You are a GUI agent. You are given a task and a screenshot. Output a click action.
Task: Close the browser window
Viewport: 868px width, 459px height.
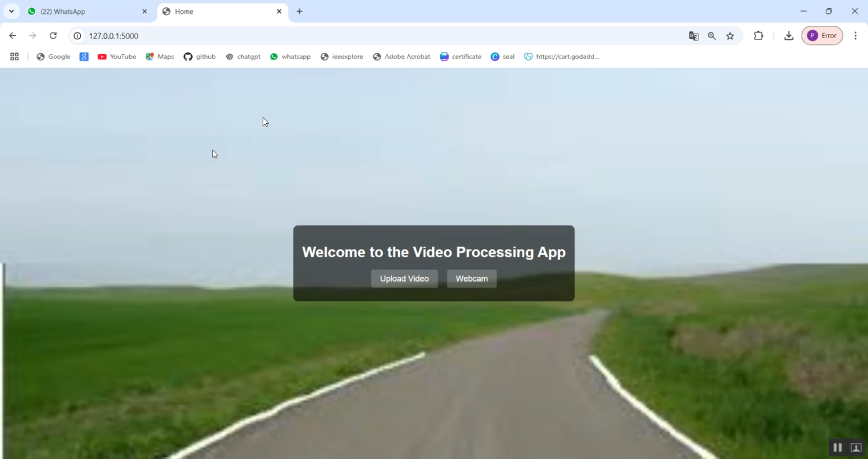(x=855, y=12)
